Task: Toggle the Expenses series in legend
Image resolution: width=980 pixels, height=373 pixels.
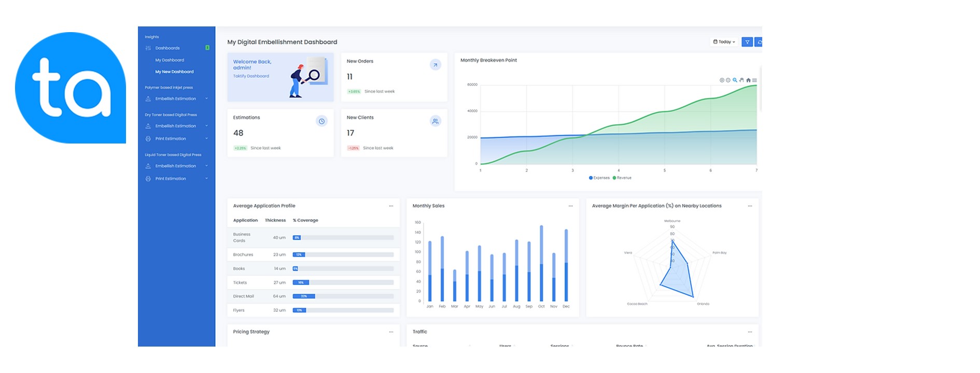Action: (x=599, y=178)
